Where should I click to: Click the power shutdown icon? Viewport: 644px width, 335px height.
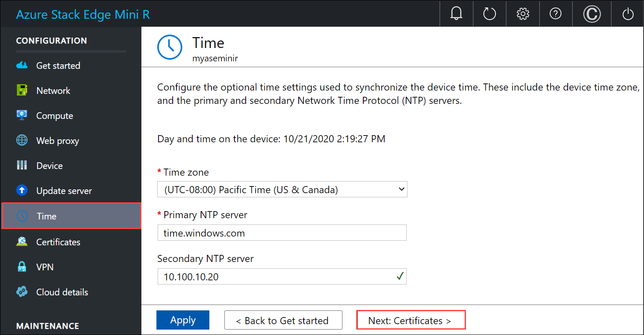coord(628,14)
